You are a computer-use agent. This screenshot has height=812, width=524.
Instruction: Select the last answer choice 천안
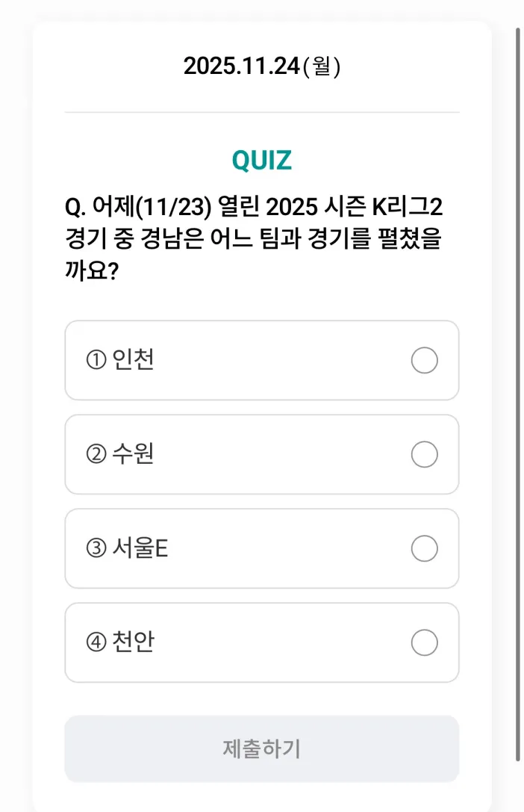(x=261, y=642)
